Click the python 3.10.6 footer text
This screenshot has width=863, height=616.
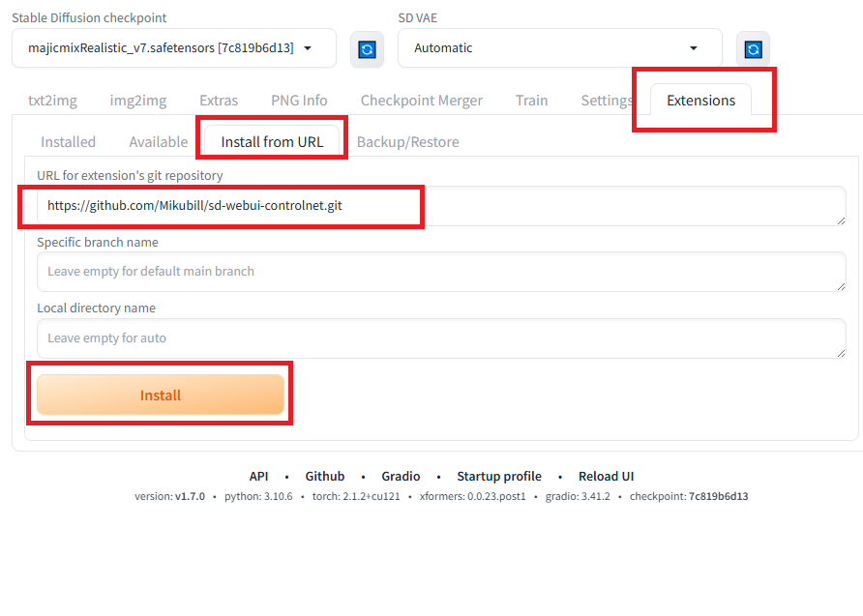pos(258,497)
